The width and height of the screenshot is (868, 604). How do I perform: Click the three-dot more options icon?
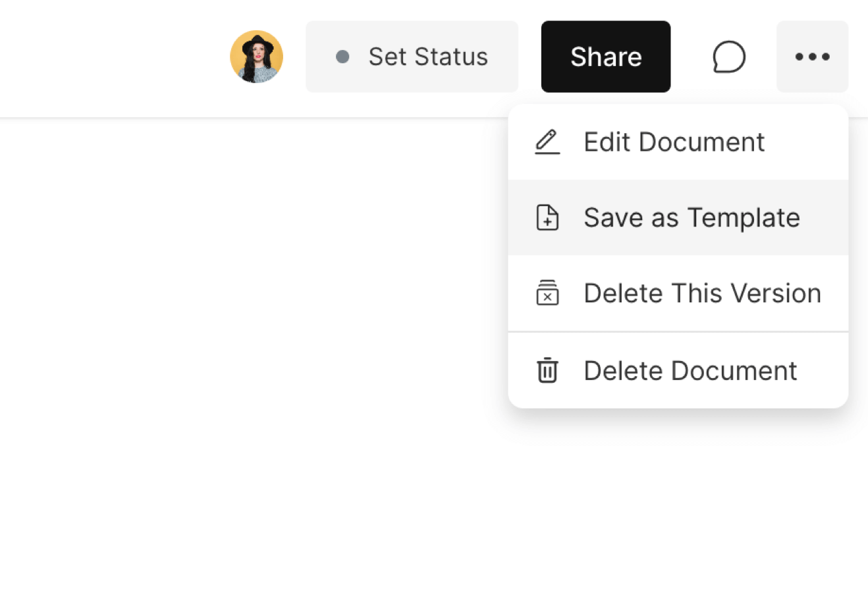pyautogui.click(x=812, y=57)
